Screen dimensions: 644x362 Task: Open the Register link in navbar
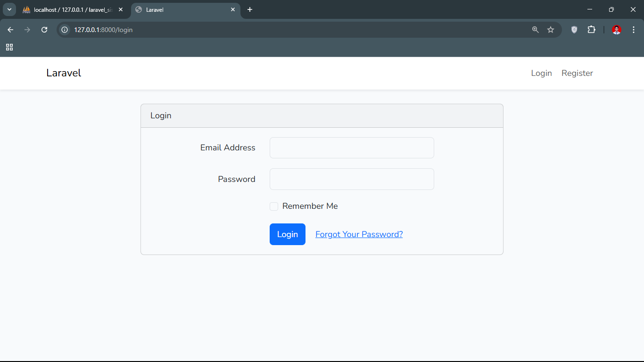coord(577,73)
